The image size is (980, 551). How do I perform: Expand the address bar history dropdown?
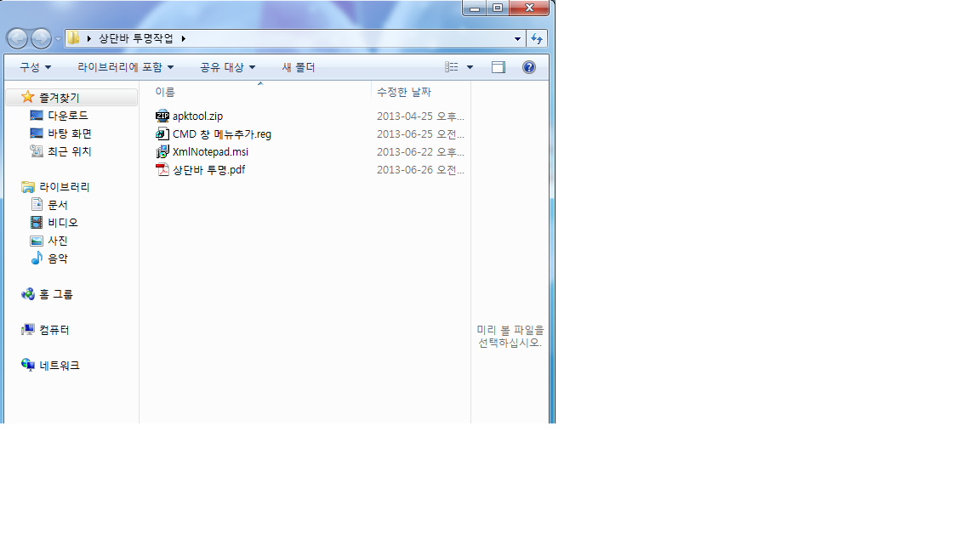(x=518, y=38)
